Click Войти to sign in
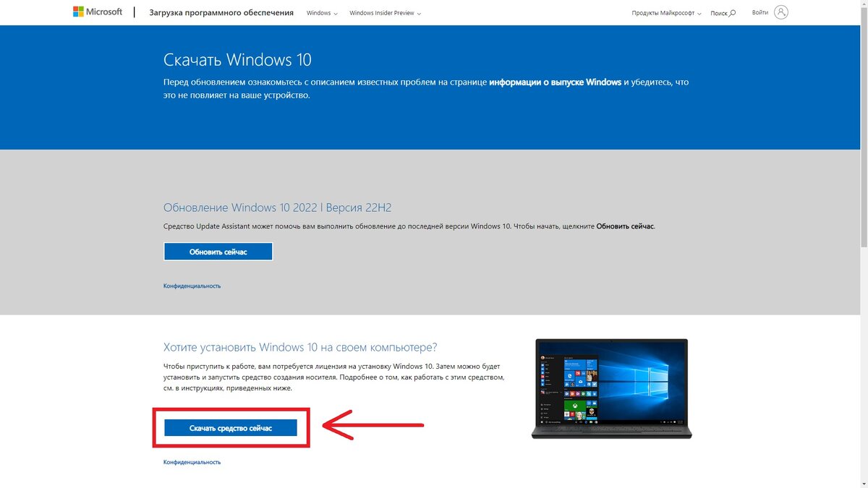 click(759, 12)
